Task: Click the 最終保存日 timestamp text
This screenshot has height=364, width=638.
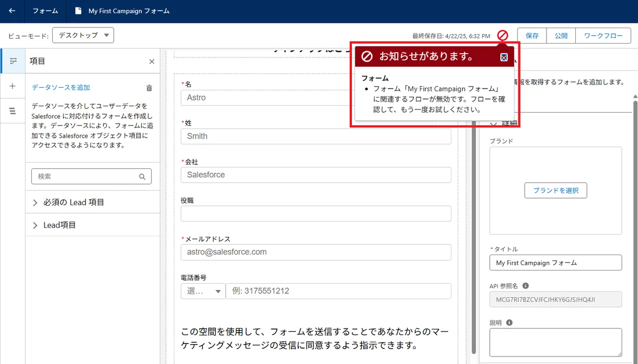Action: [451, 36]
